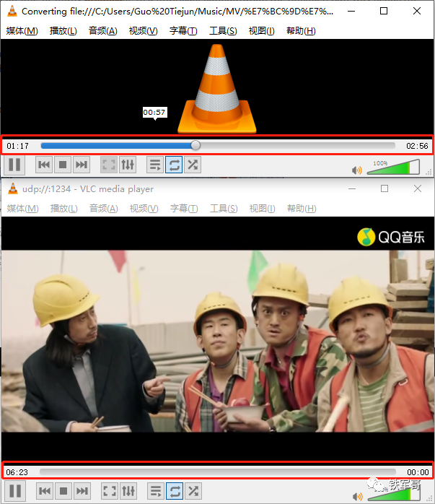
Task: Open 播放(L) menu in Converting window
Action: (x=63, y=31)
